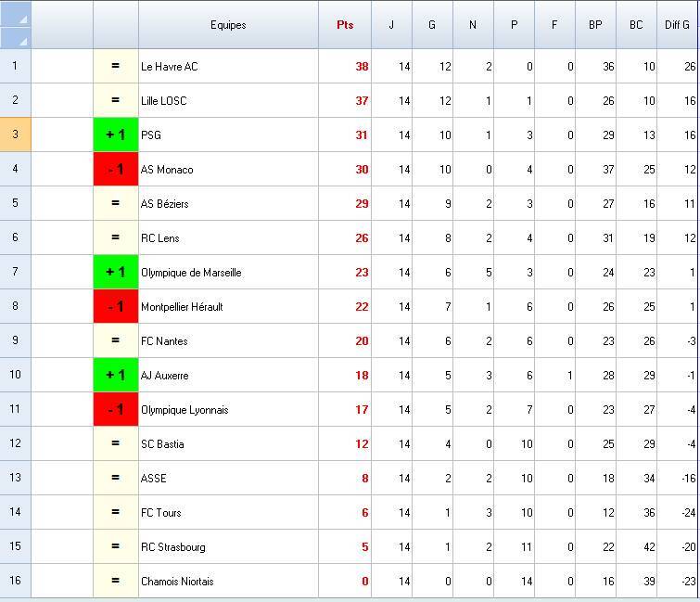This screenshot has width=700, height=602.
Task: Click the Chamois Niortais team name
Action: click(x=177, y=582)
